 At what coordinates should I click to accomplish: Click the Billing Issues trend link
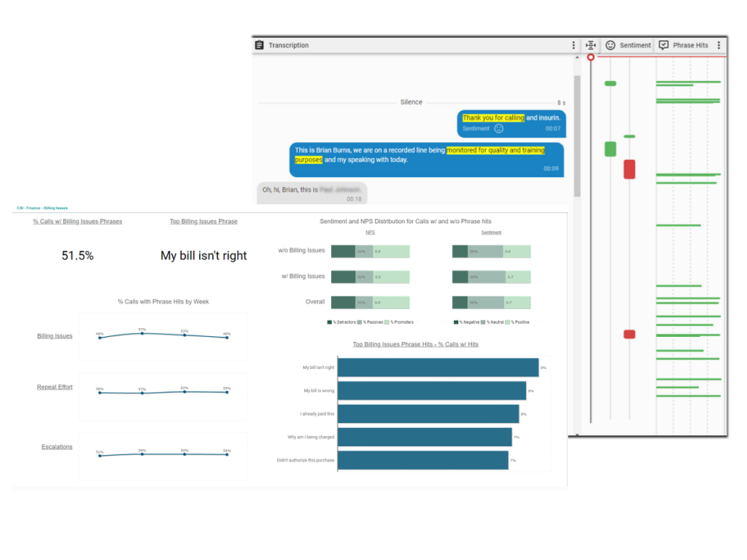(55, 336)
